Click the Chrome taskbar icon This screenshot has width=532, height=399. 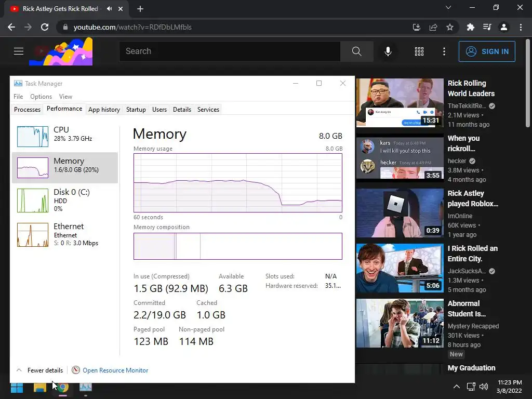click(x=63, y=388)
